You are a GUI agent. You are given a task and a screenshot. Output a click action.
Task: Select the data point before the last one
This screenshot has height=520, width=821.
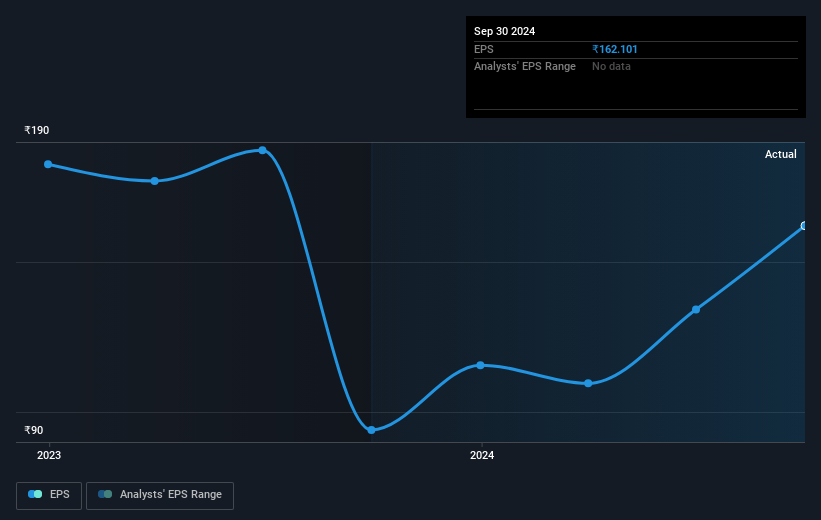coord(696,309)
